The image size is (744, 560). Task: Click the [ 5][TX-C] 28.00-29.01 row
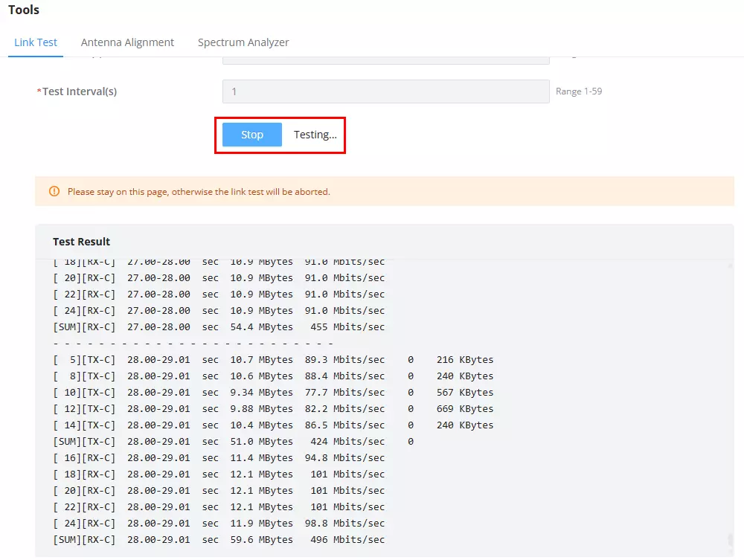pyautogui.click(x=273, y=359)
